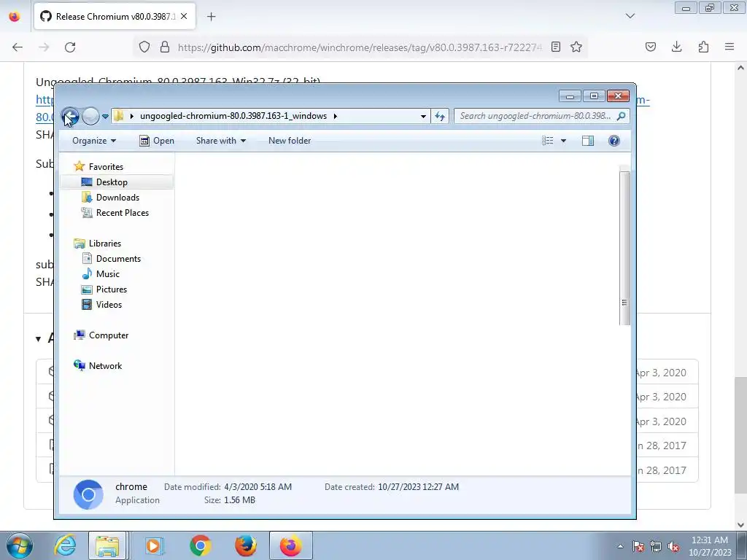
Task: Open the Firefox downloads panel
Action: [676, 47]
